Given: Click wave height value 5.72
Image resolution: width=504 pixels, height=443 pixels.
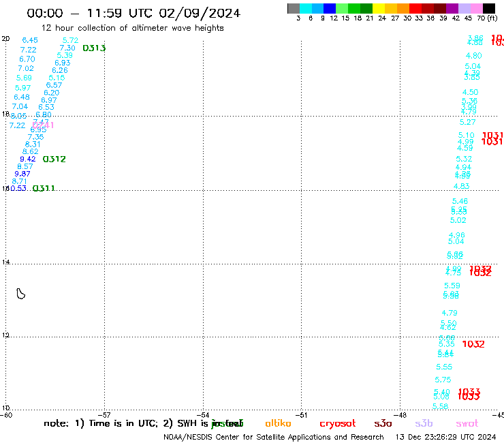Looking at the screenshot, I should (70, 40).
